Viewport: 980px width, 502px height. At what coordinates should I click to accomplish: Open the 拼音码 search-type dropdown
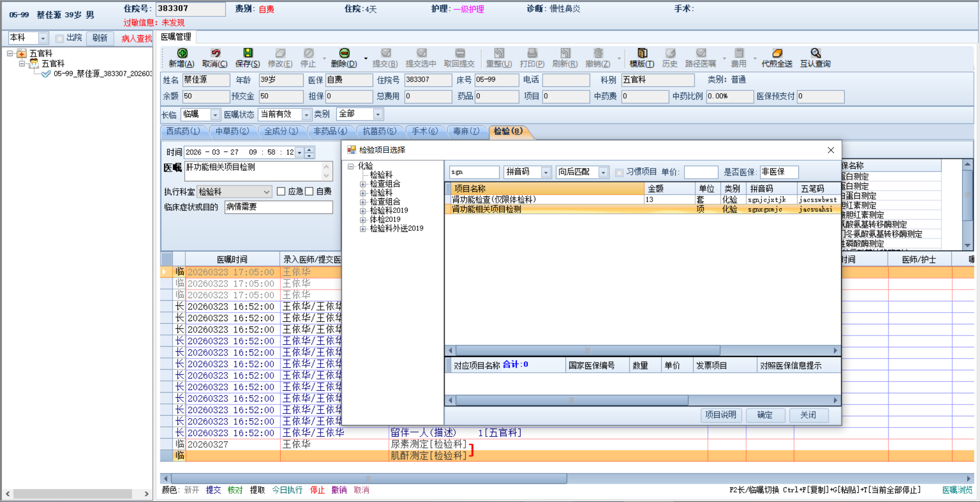(x=546, y=173)
